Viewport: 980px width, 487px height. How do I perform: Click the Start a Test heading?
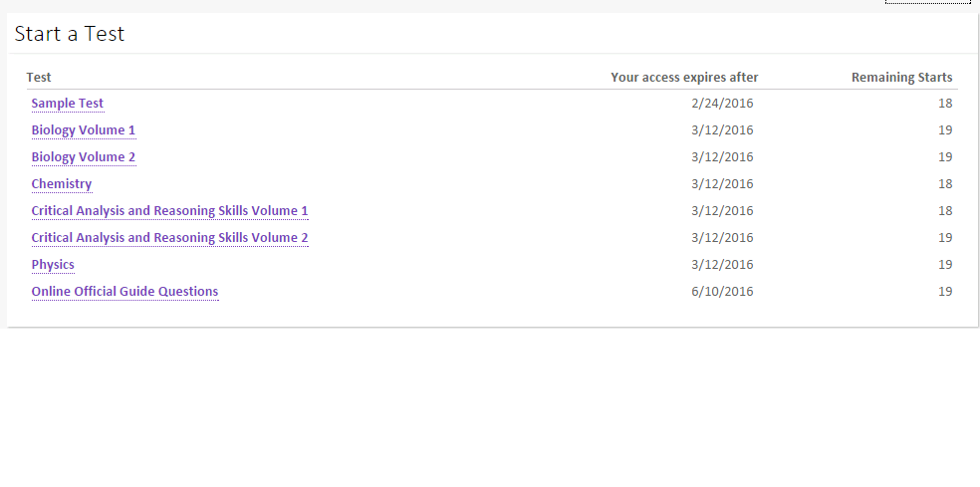(x=70, y=33)
